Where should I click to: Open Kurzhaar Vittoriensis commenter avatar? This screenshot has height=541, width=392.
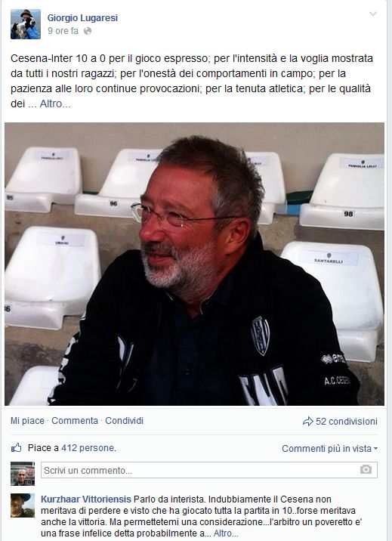(x=23, y=505)
